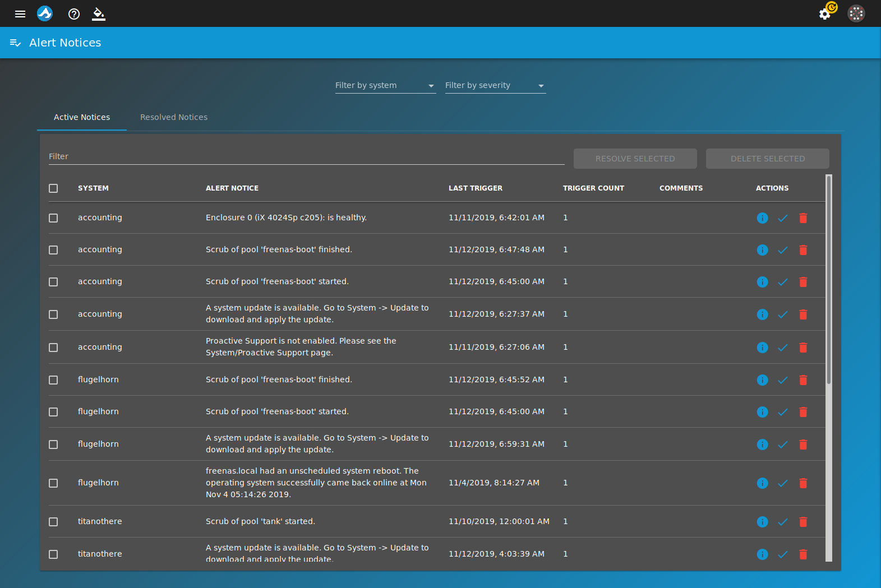This screenshot has height=588, width=881.
Task: Delete the Enclosure 0 healthy alert
Action: (x=803, y=218)
